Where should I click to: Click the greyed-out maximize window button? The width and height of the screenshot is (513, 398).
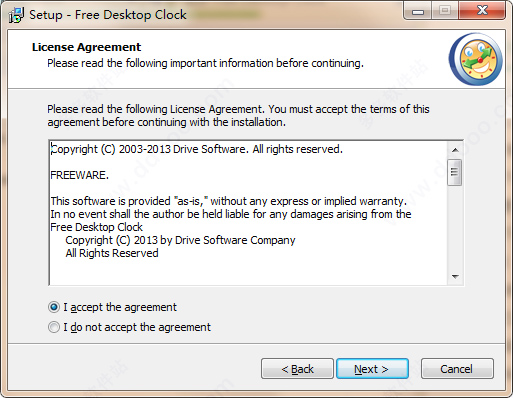coord(445,11)
